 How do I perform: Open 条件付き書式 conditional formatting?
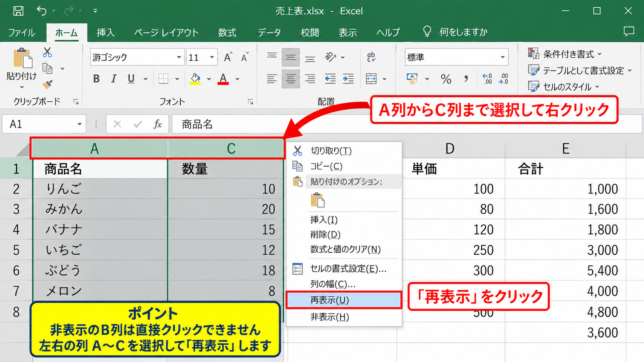(565, 54)
